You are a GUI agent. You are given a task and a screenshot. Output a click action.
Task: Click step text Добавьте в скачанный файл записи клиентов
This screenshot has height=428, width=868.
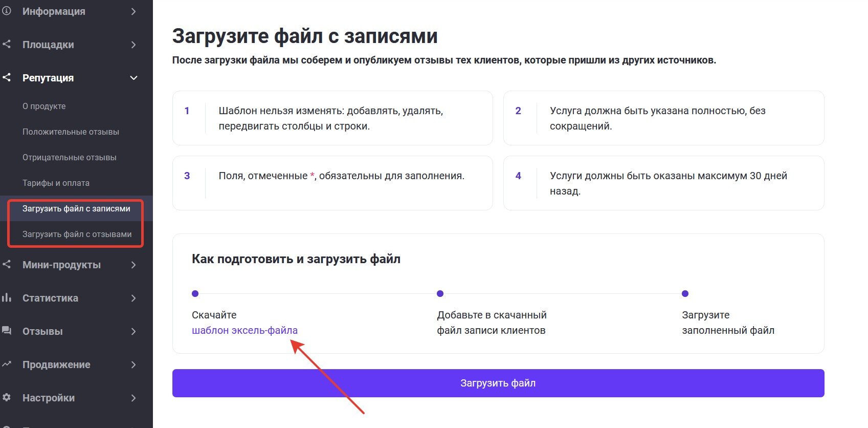[492, 323]
